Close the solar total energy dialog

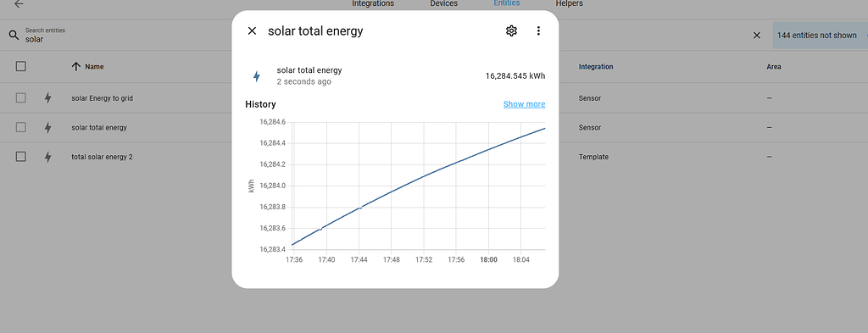[x=252, y=31]
